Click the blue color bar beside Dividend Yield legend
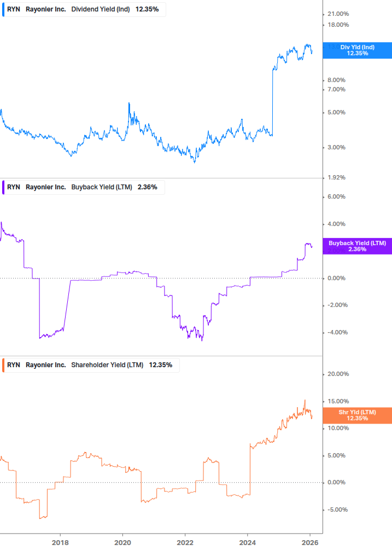The image size is (392, 550). click(x=3, y=9)
